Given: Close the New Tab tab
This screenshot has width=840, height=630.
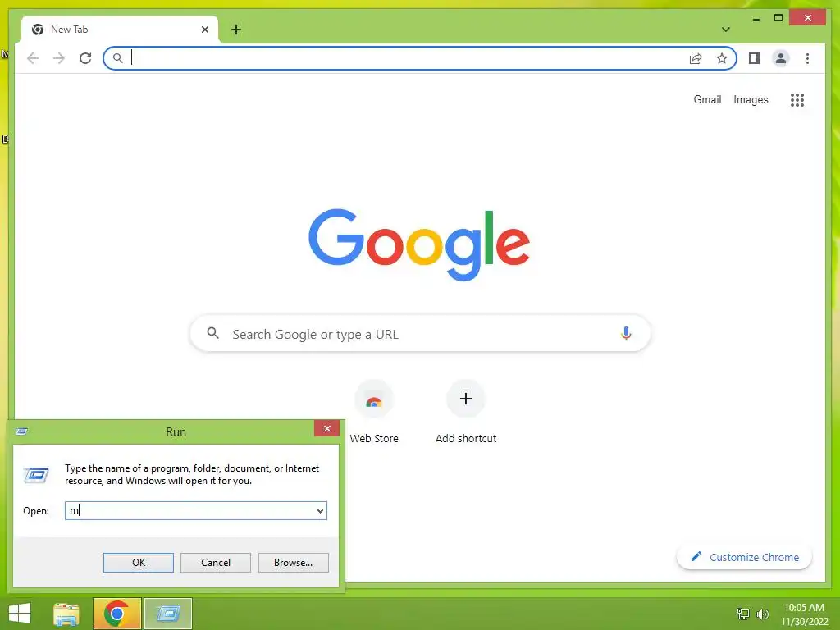Looking at the screenshot, I should [x=204, y=30].
